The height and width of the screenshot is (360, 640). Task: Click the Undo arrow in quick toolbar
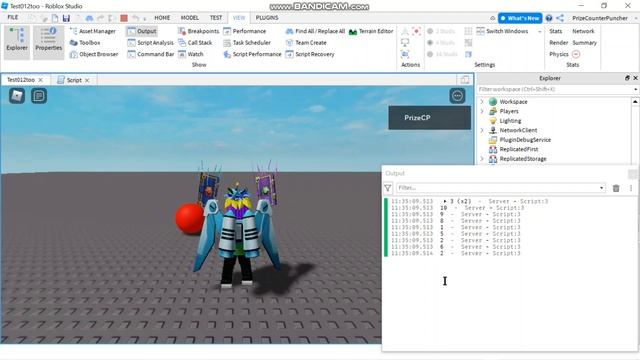136,18
